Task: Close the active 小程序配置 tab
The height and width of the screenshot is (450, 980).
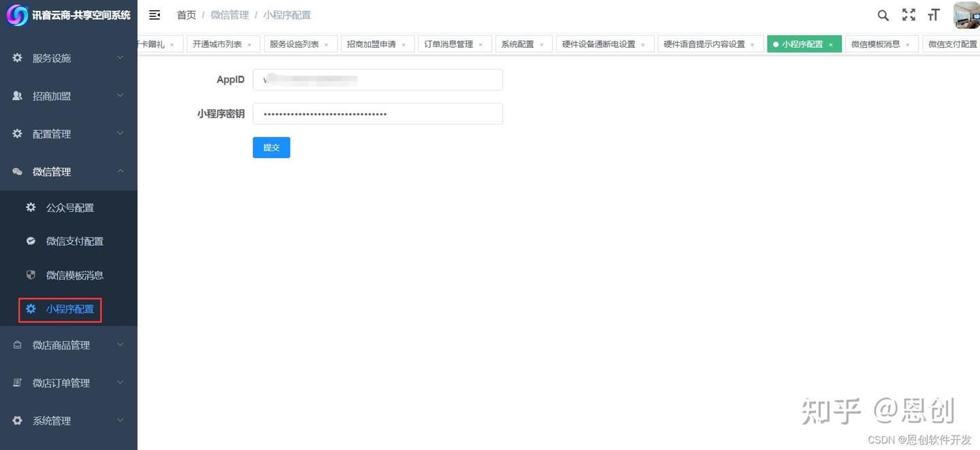Action: [x=831, y=45]
